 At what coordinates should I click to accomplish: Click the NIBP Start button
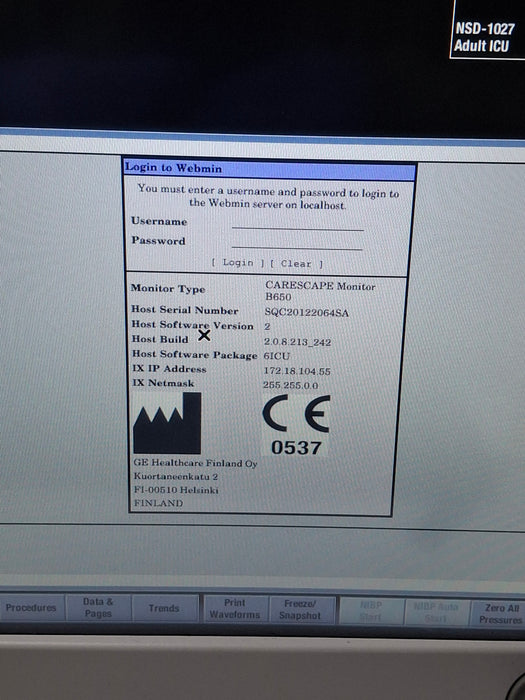(371, 611)
